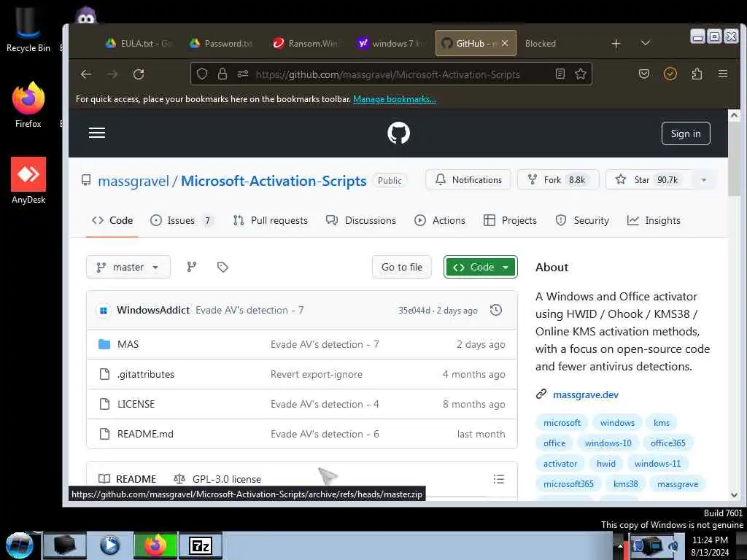This screenshot has height=560, width=747.
Task: Switch to the Blocked tab
Action: coord(541,43)
